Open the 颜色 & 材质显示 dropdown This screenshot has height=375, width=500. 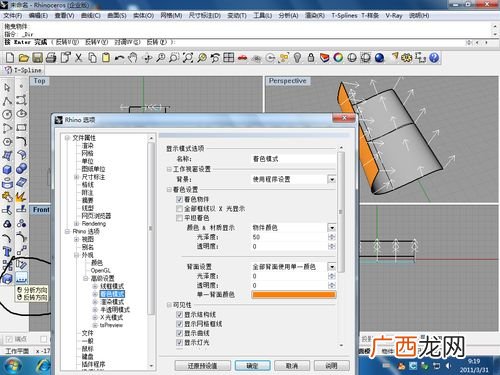pyautogui.click(x=332, y=228)
